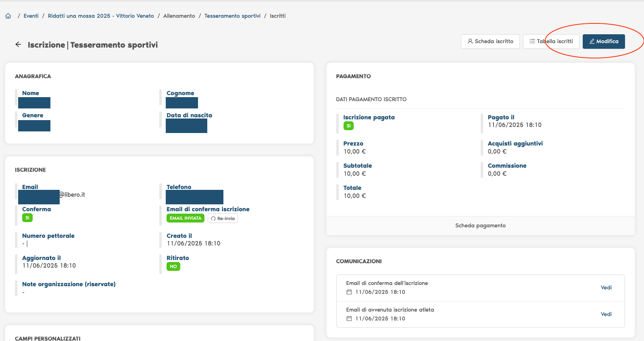View the Email di conferma dell'iscrizione
This screenshot has width=644, height=341.
(x=606, y=288)
